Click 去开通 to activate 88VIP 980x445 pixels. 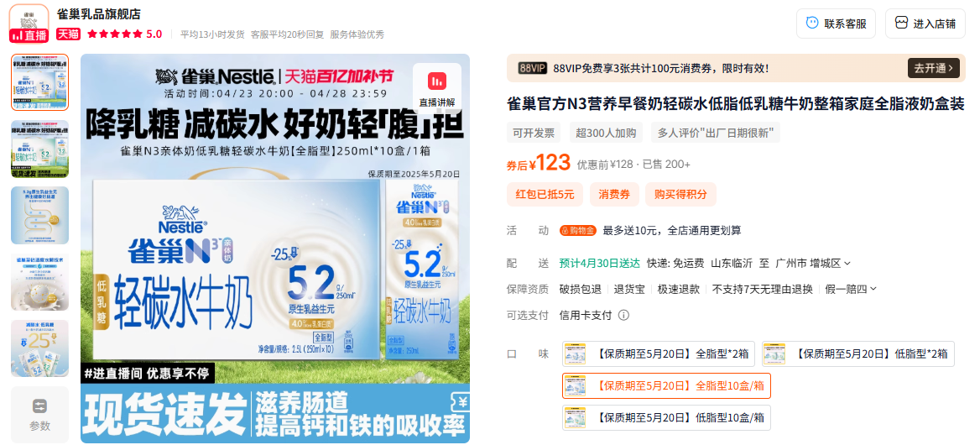[x=933, y=68]
